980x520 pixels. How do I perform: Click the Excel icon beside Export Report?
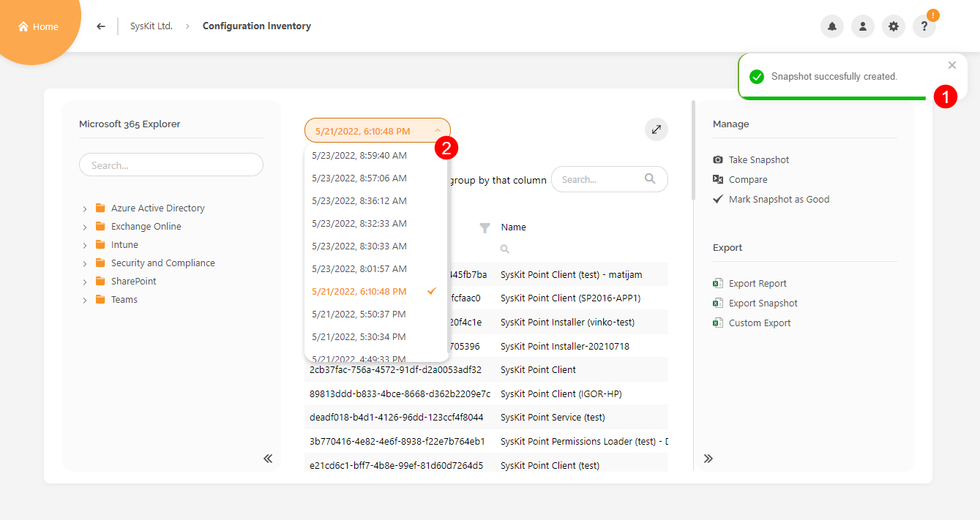click(718, 283)
